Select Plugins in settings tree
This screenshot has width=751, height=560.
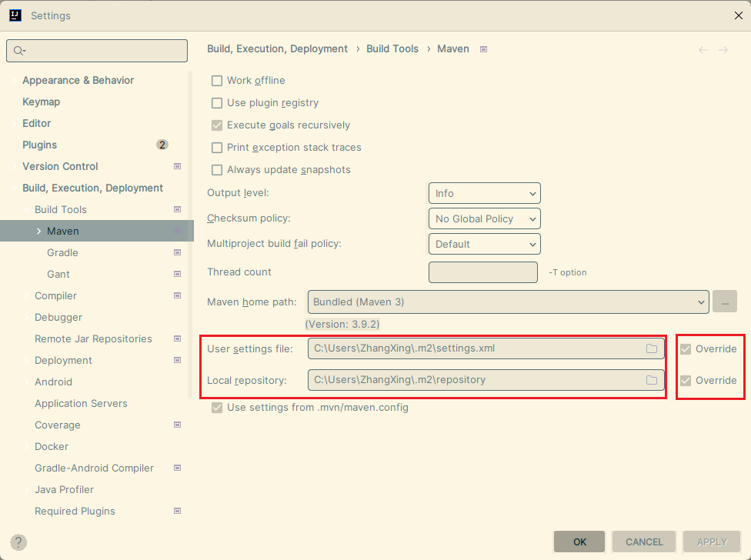[x=40, y=145]
